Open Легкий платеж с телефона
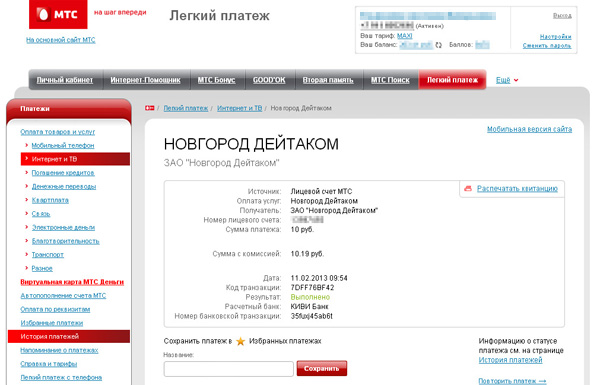Viewport: 600px width, 385px height. (x=61, y=377)
